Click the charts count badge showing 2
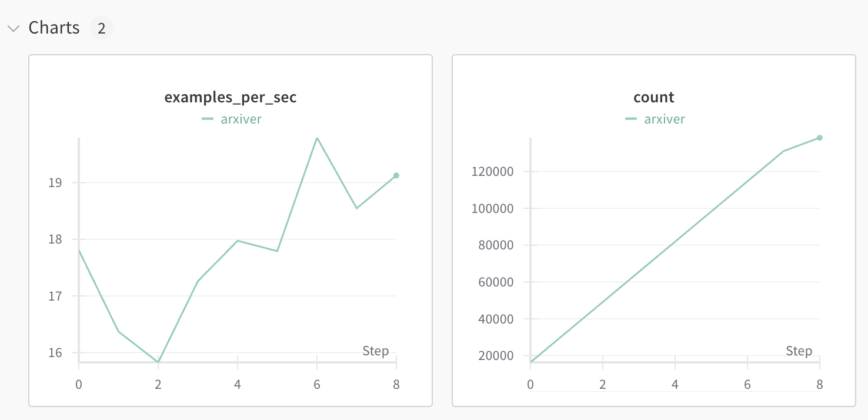The image size is (868, 420). tap(101, 28)
